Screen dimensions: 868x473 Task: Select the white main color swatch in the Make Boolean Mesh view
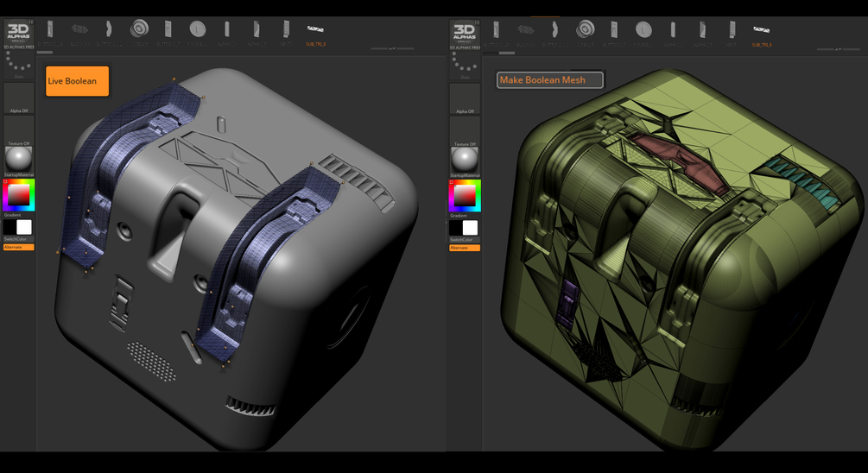point(471,227)
